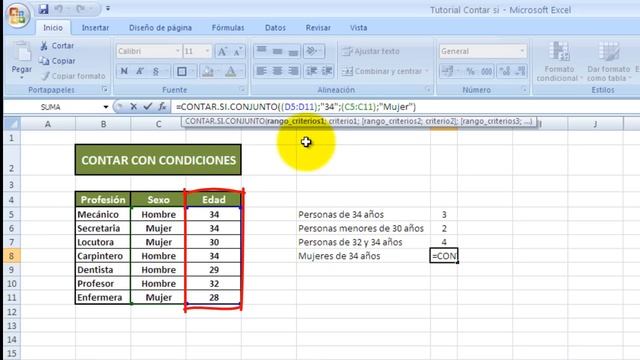
Task: Open the Número dialog launcher
Action: click(x=524, y=89)
